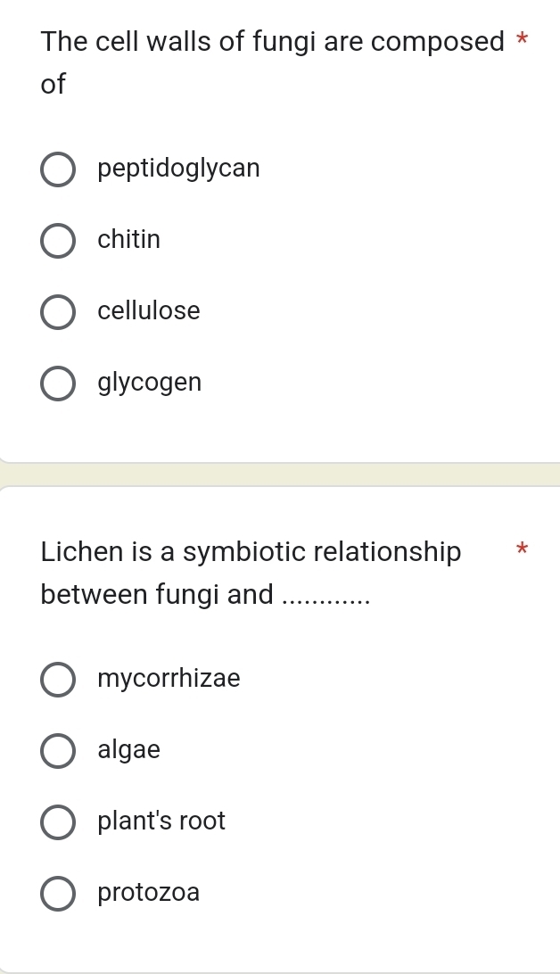
Task: Click the cellulose option label text
Action: (x=149, y=312)
